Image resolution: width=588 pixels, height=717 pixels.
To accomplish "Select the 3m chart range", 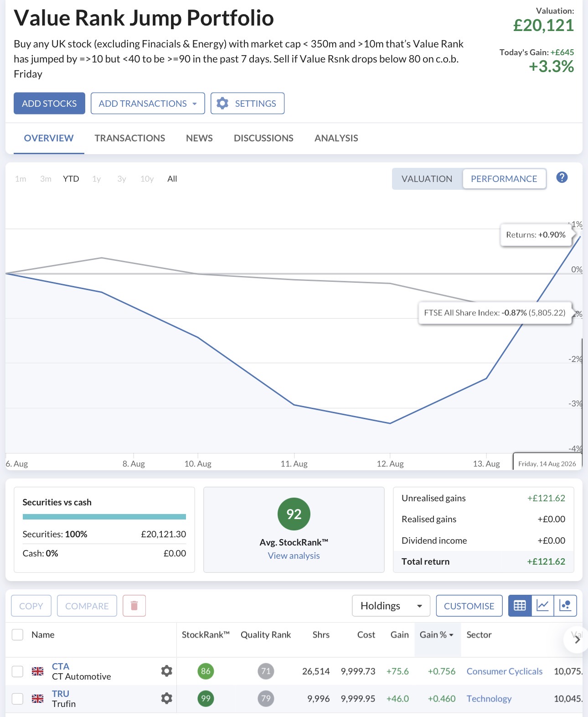I will [46, 179].
